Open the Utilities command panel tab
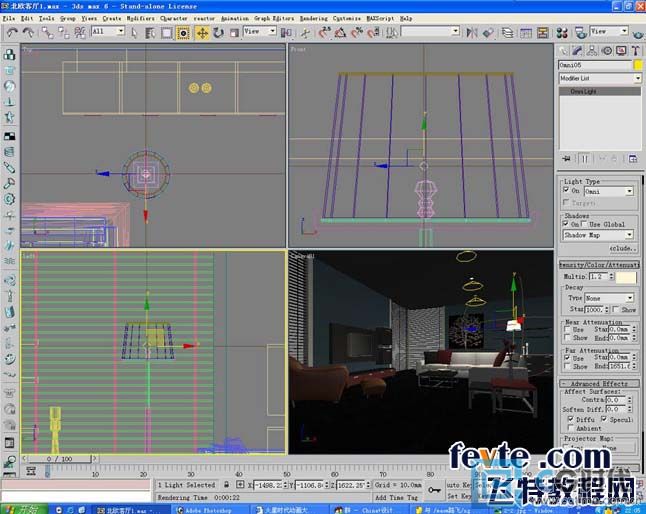Image resolution: width=646 pixels, height=514 pixels. coord(635,51)
